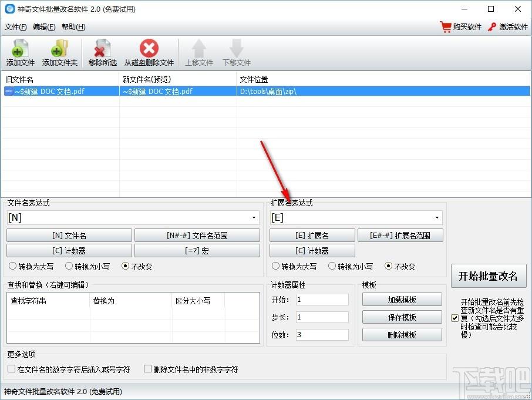Enable 在文件名的数字字符后插入减号字符 checkbox
This screenshot has width=532, height=400.
coord(12,369)
